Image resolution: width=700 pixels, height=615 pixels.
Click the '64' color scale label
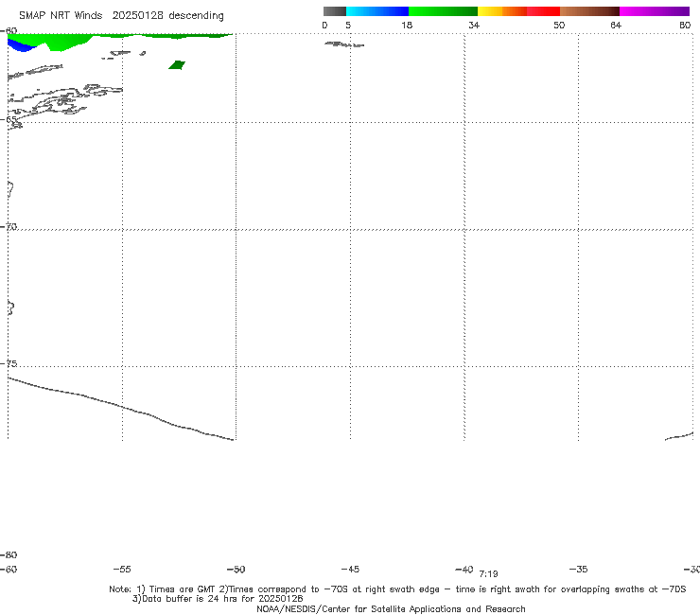pyautogui.click(x=616, y=25)
